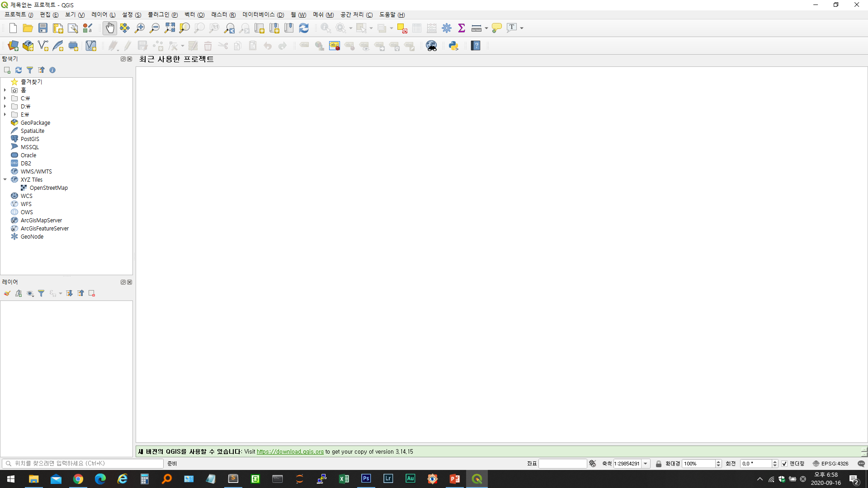Toggle mouse extents display beside coordinate field

pos(593,464)
